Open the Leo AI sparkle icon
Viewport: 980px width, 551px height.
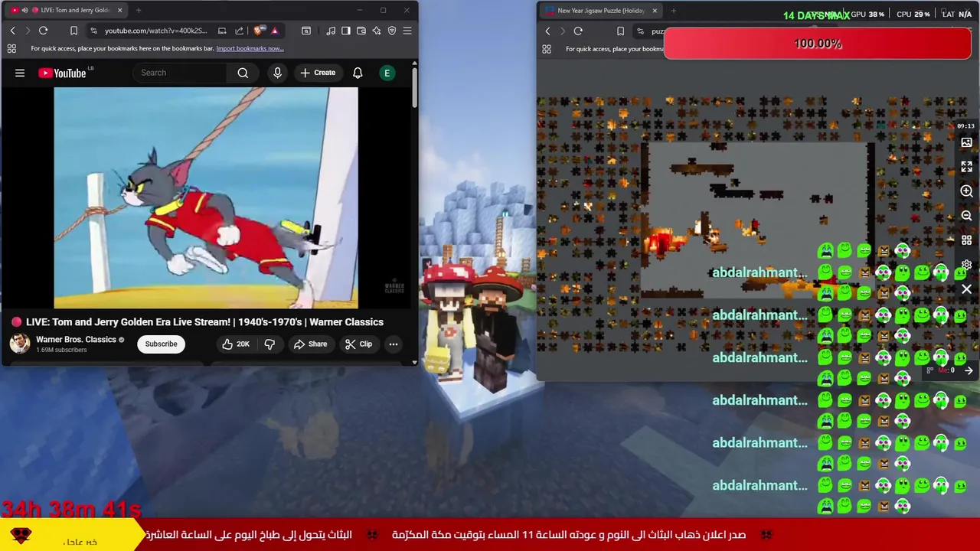point(377,31)
